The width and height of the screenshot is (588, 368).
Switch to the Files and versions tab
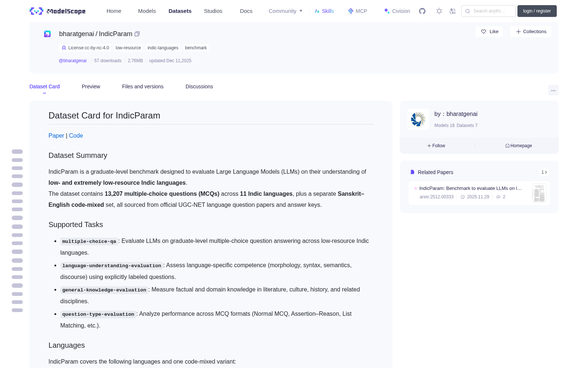coord(143,86)
